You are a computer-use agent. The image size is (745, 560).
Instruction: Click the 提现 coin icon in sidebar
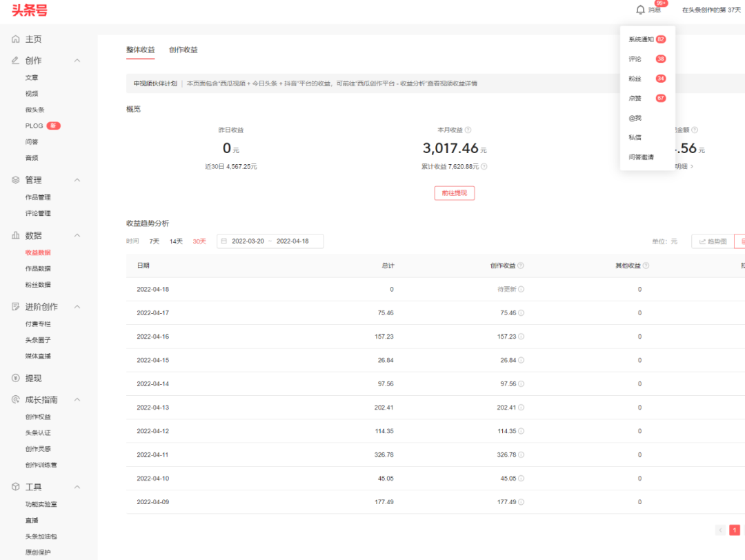tap(15, 378)
